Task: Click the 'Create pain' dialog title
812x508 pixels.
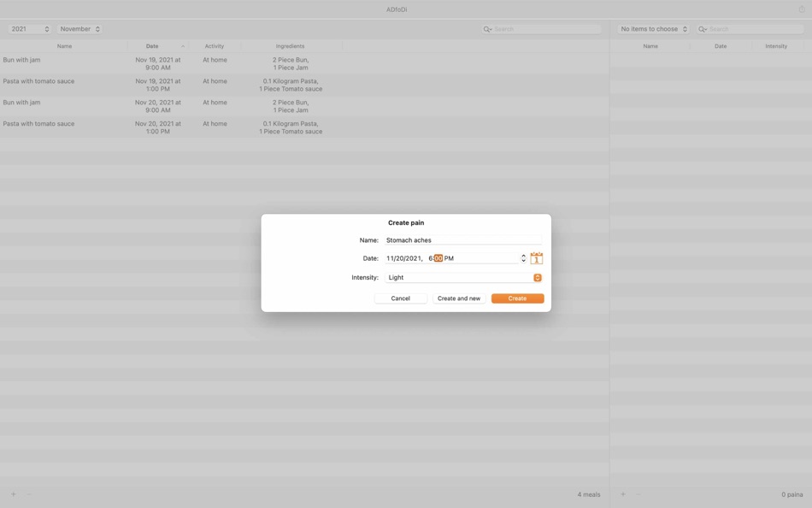Action: click(406, 223)
